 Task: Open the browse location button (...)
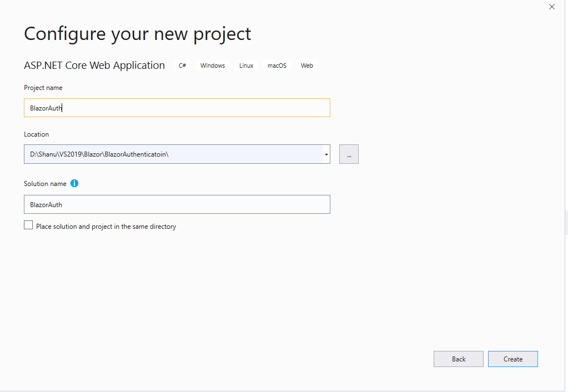(x=349, y=154)
